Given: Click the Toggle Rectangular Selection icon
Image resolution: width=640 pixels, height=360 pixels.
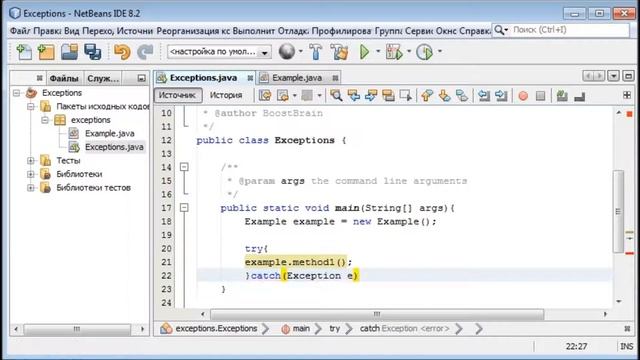Looking at the screenshot, I should pyautogui.click(x=406, y=96).
